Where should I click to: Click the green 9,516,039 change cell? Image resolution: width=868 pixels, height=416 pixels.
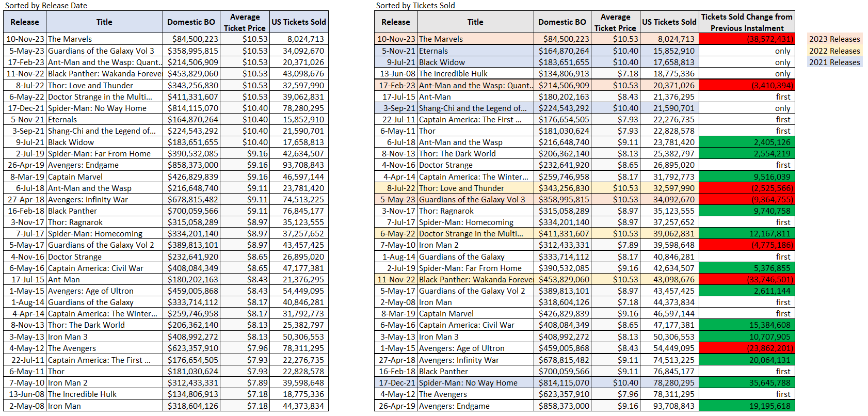coord(747,177)
